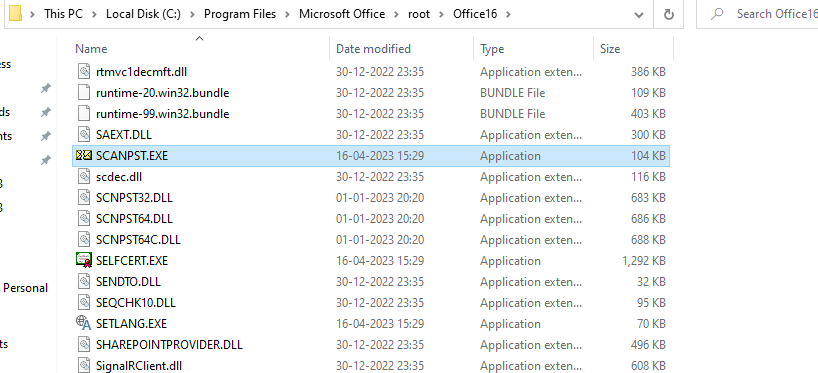Click the SCNPST64C.DLL file icon
The height and width of the screenshot is (373, 818).
[x=84, y=239]
